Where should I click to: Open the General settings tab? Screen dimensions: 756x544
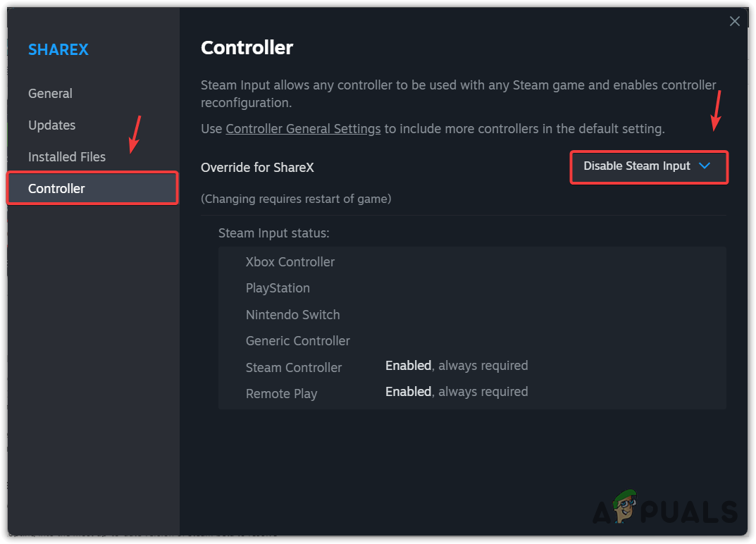pyautogui.click(x=50, y=94)
